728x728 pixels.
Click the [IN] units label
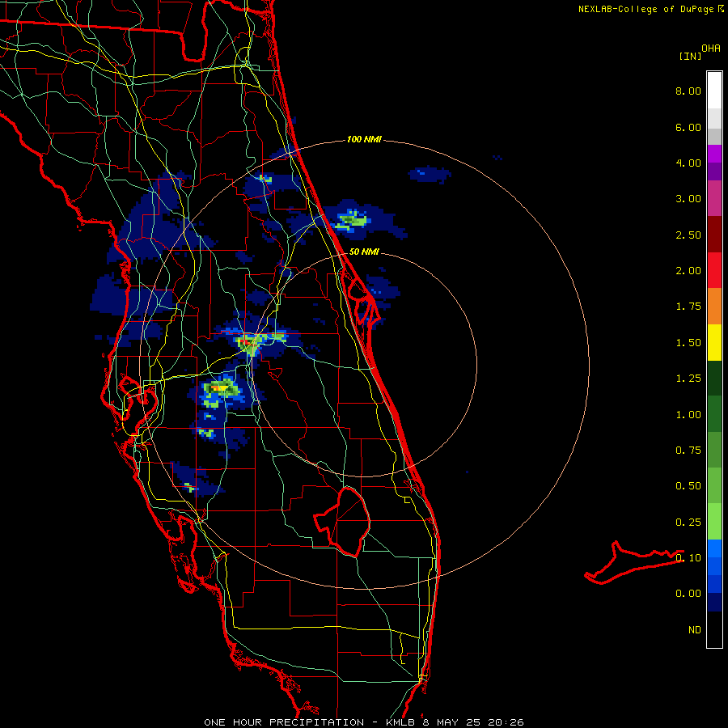tap(690, 56)
